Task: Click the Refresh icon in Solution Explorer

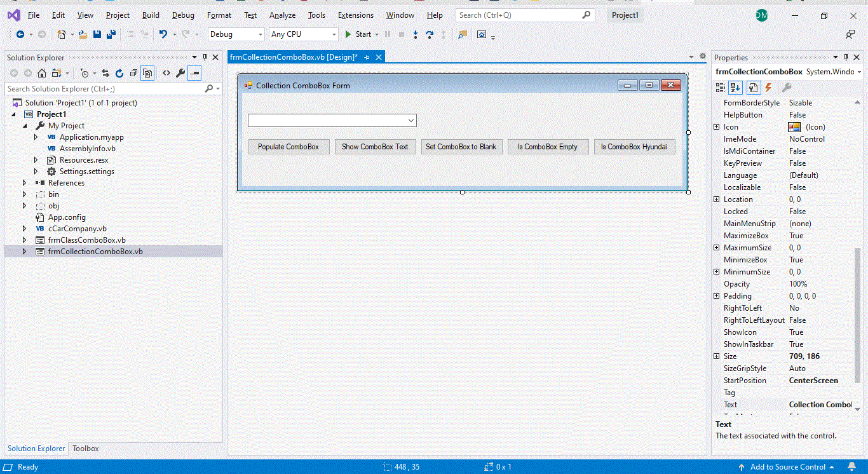Action: coord(119,73)
